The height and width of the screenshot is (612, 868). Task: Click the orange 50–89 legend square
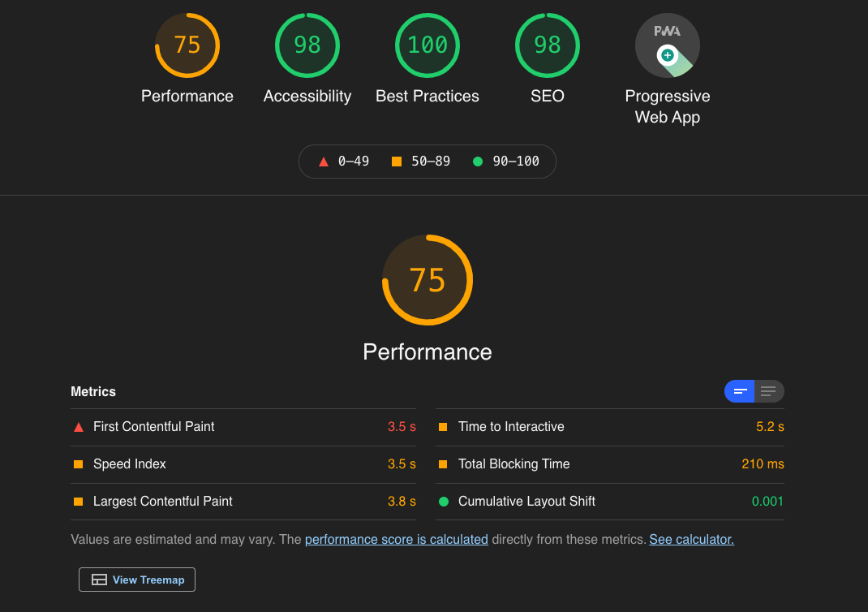pyautogui.click(x=397, y=162)
